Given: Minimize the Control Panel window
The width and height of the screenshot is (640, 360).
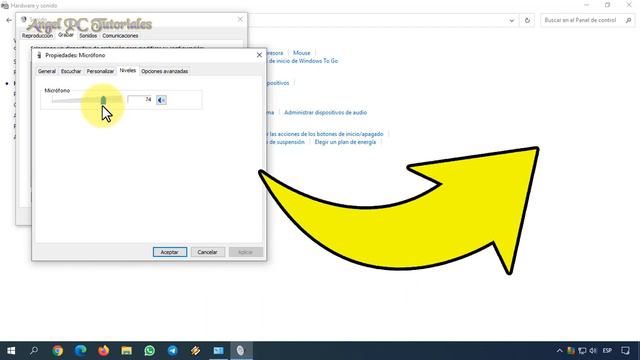Looking at the screenshot, I should click(x=587, y=5).
